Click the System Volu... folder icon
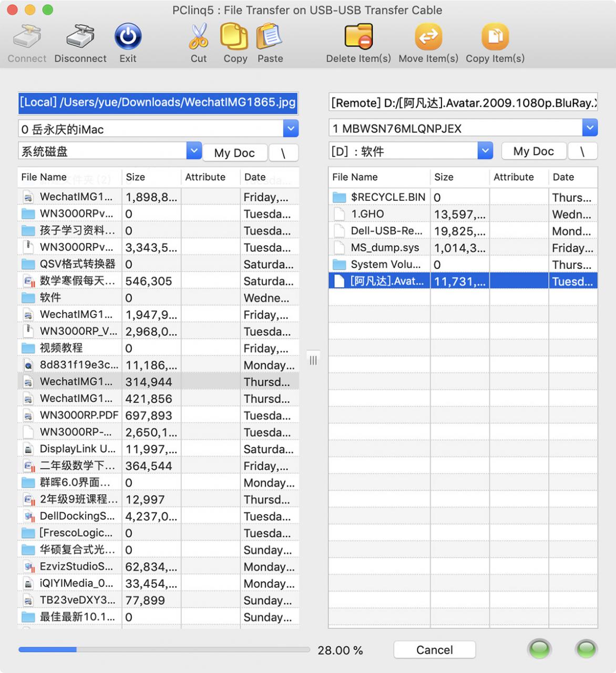 coord(340,264)
